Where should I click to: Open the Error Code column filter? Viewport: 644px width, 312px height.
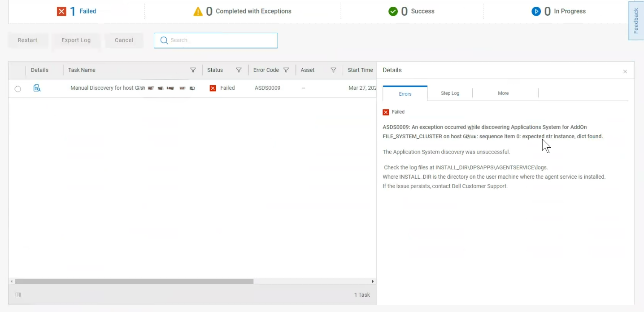(286, 70)
